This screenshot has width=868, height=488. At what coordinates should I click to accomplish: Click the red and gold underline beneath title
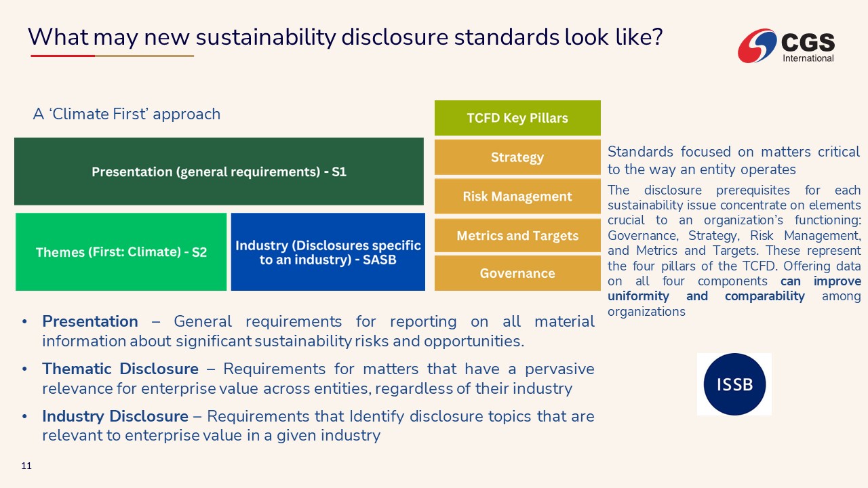112,56
